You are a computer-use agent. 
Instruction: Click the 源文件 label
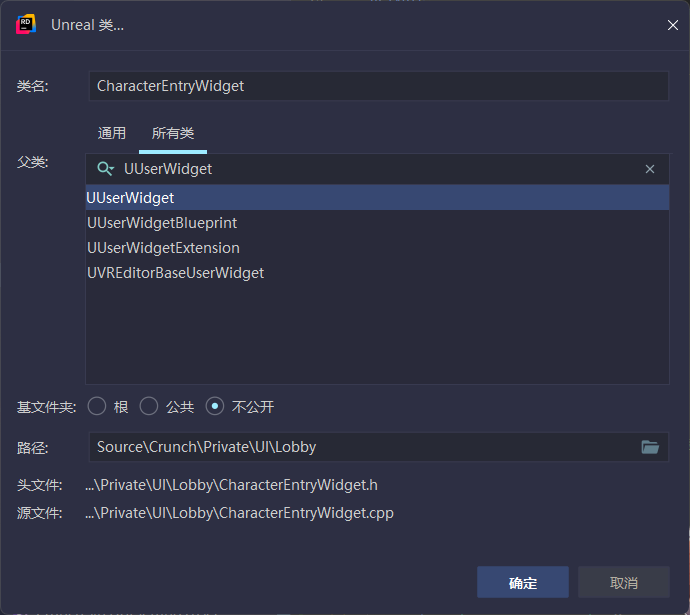click(x=40, y=513)
